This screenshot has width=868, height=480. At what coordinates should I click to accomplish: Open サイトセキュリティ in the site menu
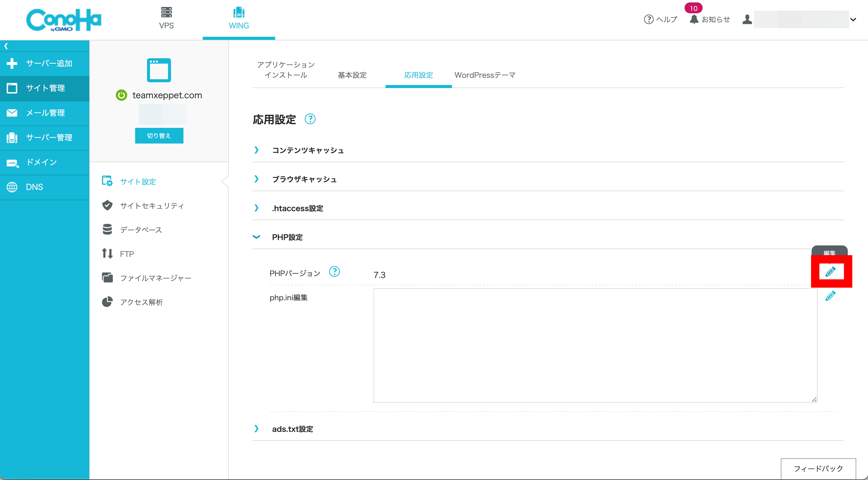point(152,206)
